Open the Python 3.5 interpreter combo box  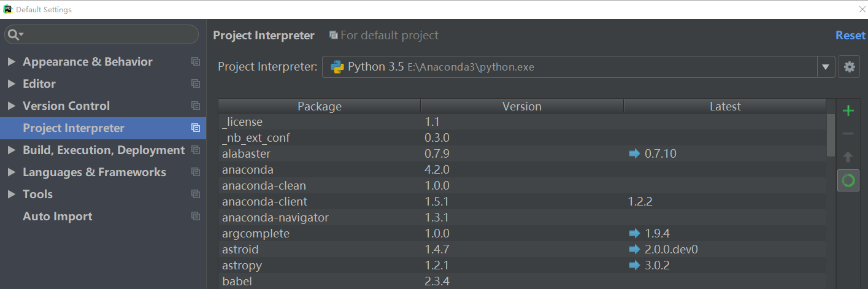578,67
